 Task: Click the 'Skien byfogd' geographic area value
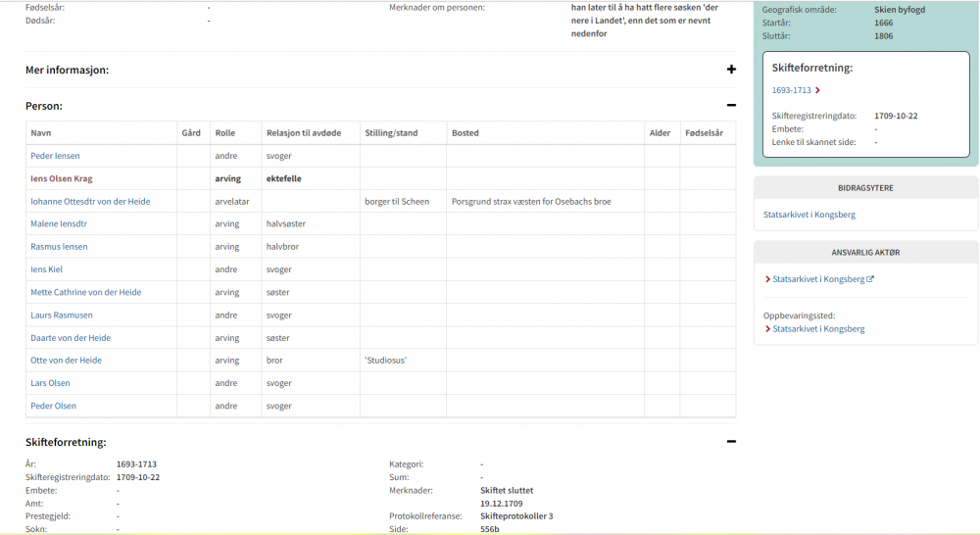pyautogui.click(x=900, y=10)
